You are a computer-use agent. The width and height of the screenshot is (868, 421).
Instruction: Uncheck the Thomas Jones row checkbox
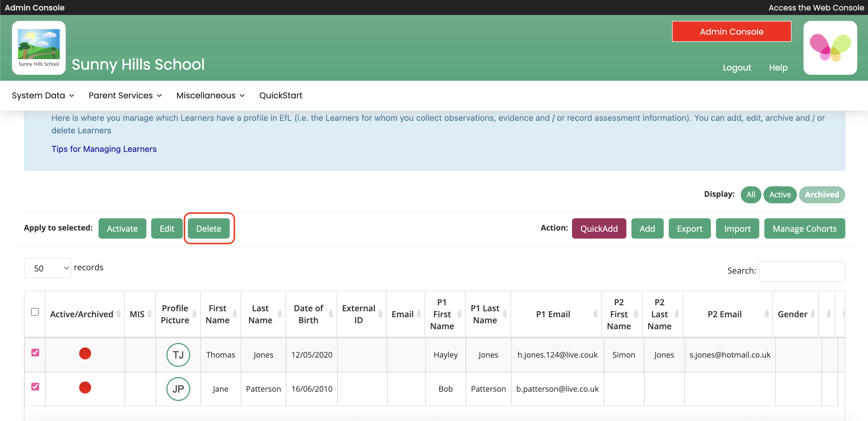(35, 353)
